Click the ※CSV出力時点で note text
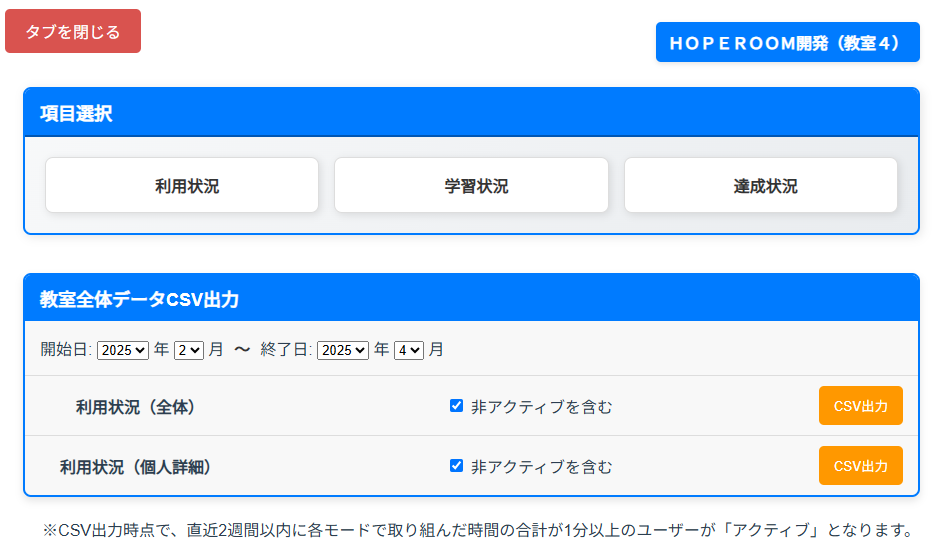 [x=477, y=529]
